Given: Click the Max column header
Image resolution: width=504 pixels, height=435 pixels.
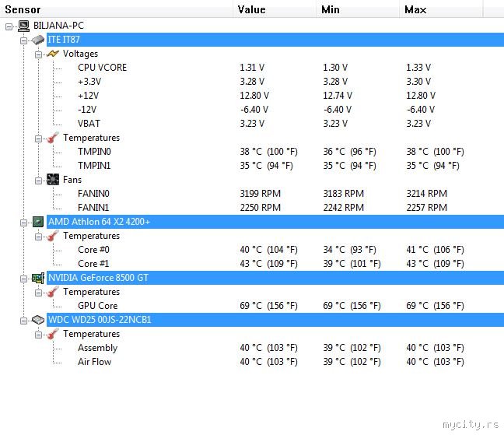Looking at the screenshot, I should [441, 9].
